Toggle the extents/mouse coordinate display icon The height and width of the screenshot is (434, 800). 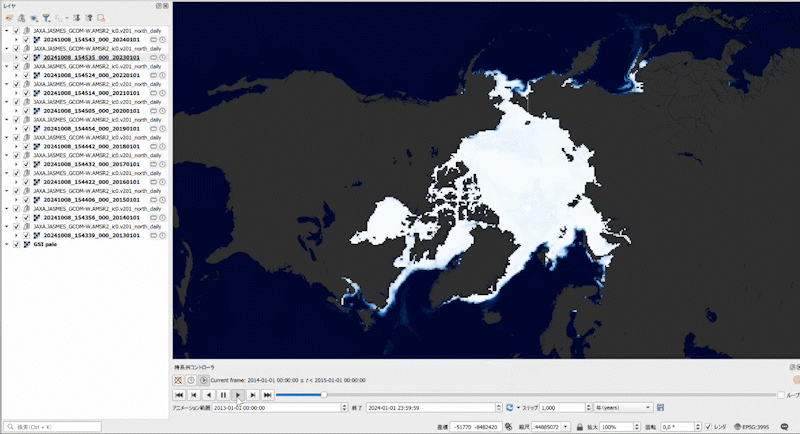pos(509,427)
